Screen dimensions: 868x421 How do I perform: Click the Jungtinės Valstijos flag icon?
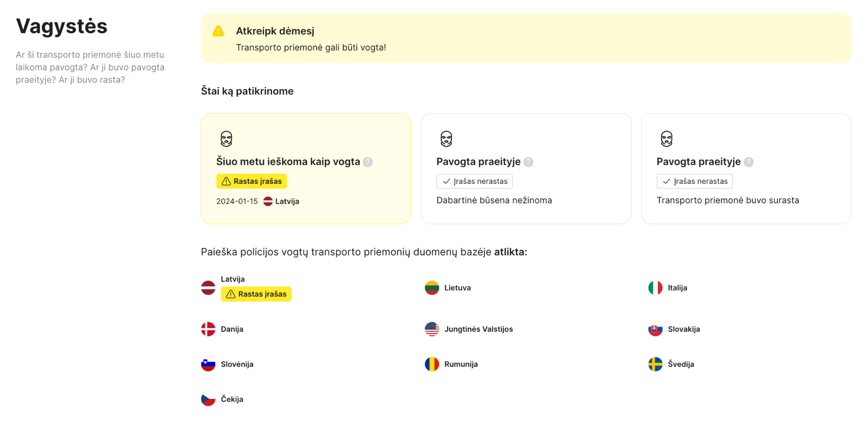(432, 329)
